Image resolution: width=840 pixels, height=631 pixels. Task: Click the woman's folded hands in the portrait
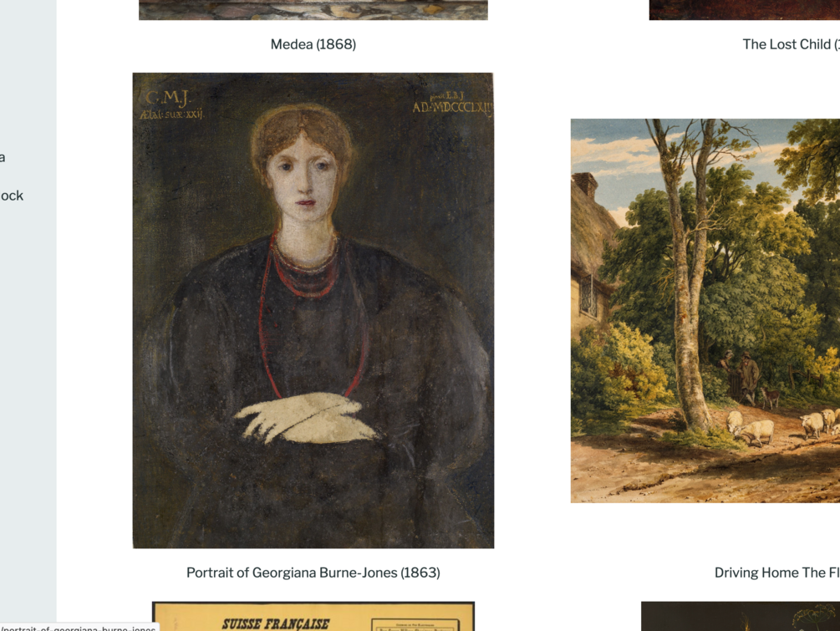pyautogui.click(x=307, y=418)
